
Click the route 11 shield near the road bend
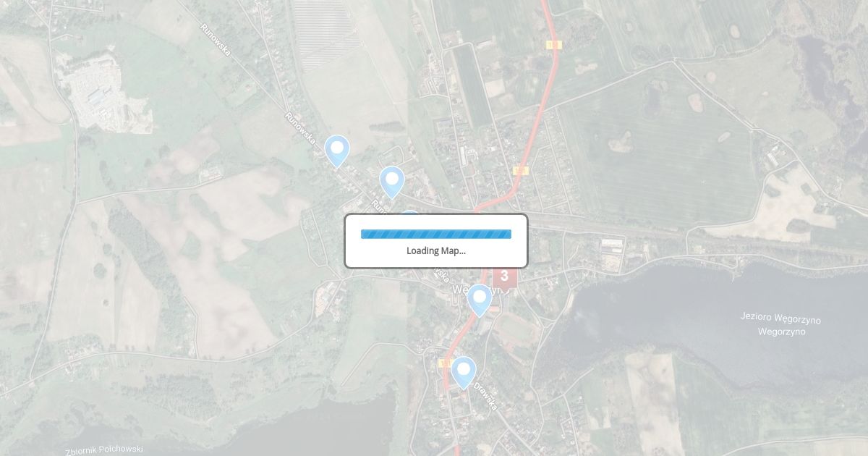click(x=521, y=170)
